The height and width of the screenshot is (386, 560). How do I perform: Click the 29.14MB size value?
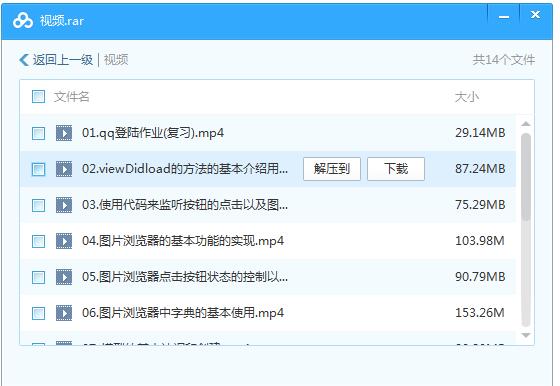click(x=480, y=133)
